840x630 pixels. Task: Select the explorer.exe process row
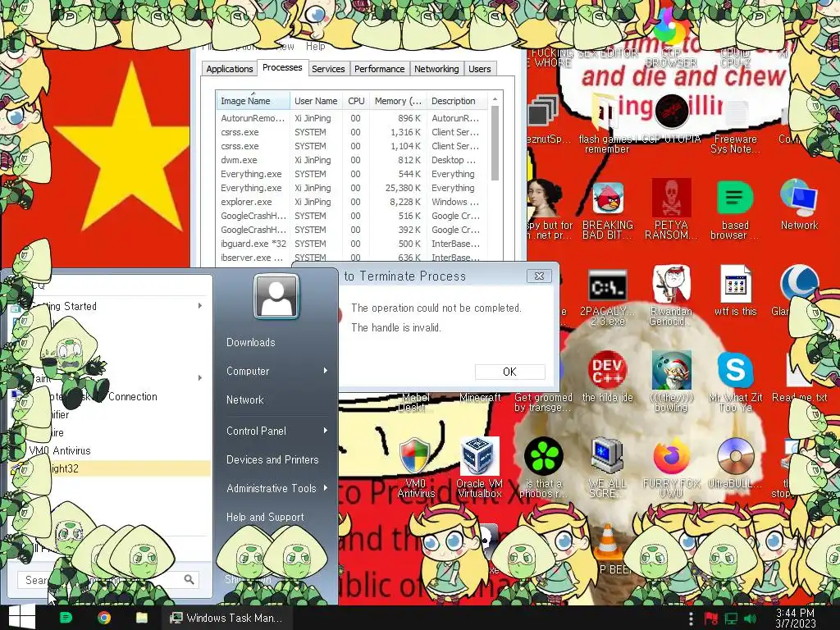pos(350,202)
